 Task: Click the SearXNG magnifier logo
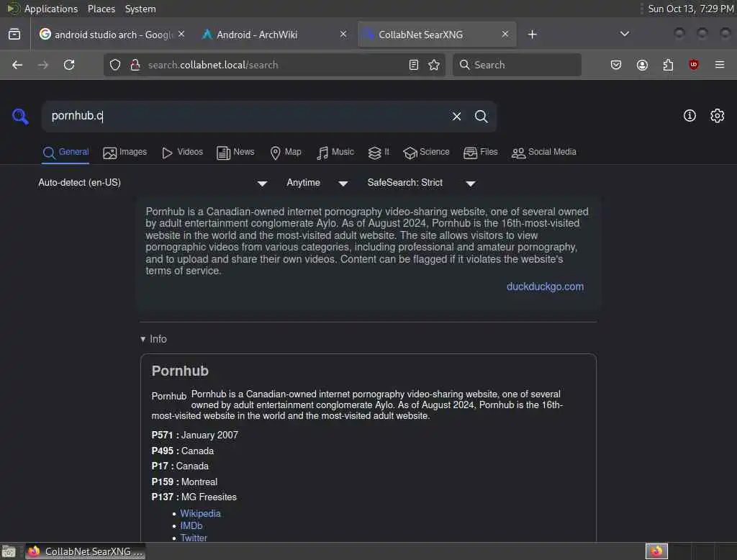tap(20, 116)
